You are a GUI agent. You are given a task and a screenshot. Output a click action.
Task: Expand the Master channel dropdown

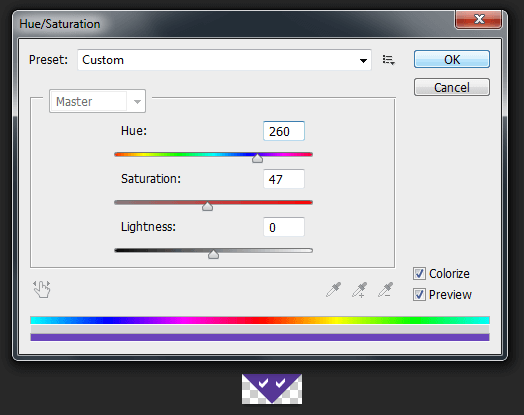[x=97, y=101]
